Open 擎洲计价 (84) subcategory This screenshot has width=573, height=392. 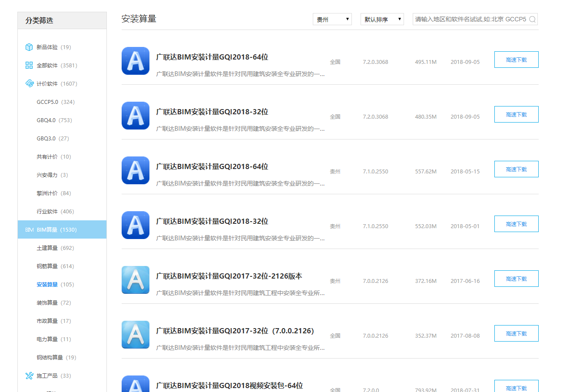[54, 193]
